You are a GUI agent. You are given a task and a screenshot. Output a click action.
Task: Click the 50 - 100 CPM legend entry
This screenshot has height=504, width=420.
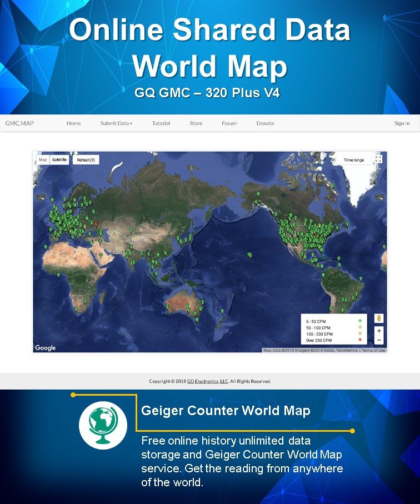coord(334,327)
